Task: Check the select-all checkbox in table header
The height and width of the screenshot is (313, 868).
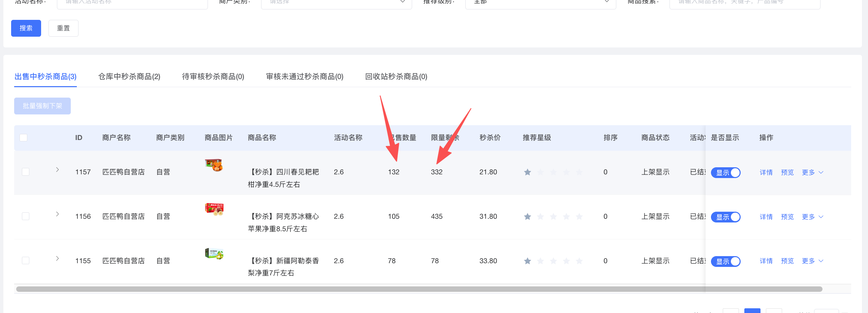Action: tap(24, 138)
